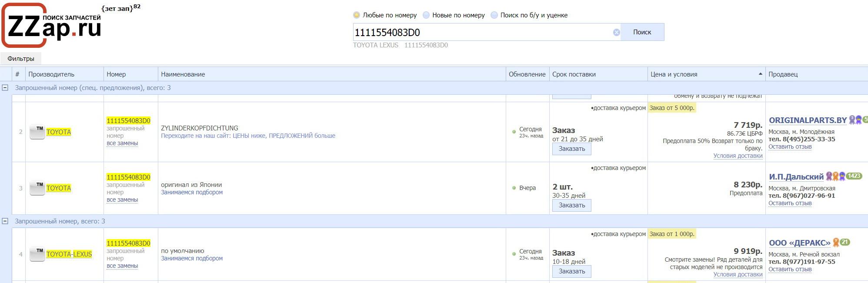Click the И.П.Дальский rating ribbon icons
This screenshot has width=868, height=283.
click(x=835, y=176)
